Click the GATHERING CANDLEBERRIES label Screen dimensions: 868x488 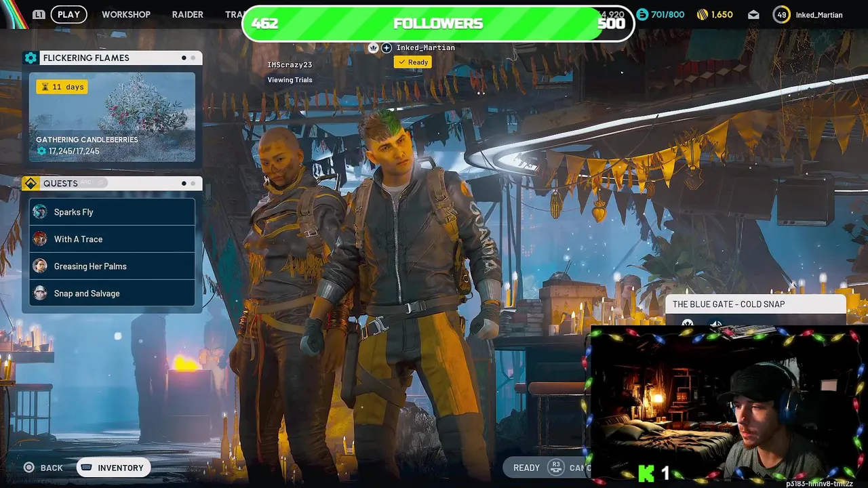click(x=87, y=140)
